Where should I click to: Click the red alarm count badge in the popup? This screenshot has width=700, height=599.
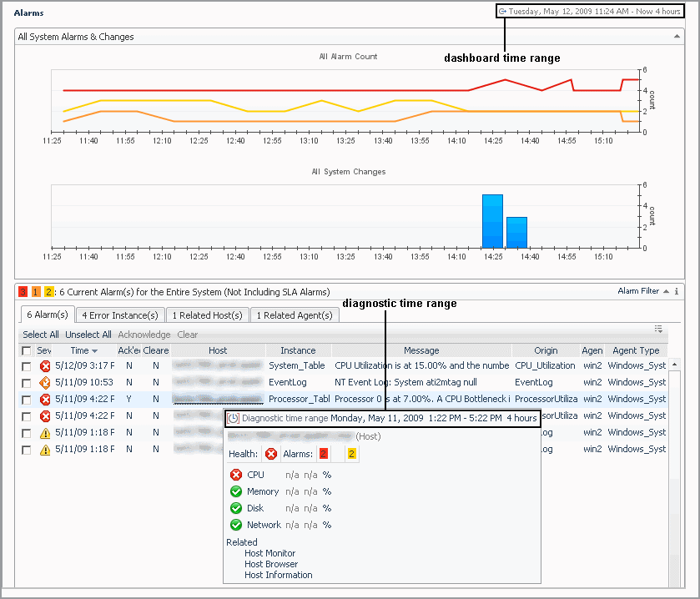(x=323, y=454)
